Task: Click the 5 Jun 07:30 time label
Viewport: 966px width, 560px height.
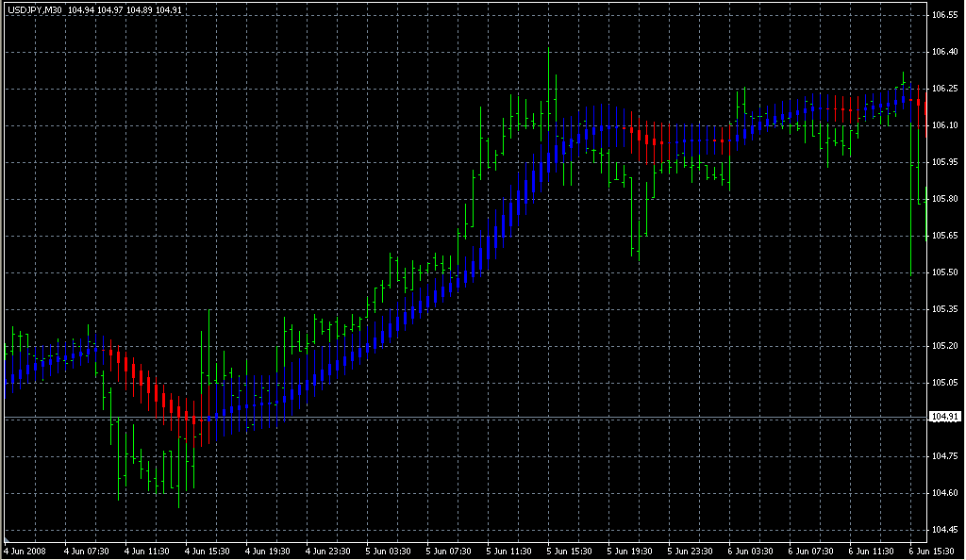Action: pyautogui.click(x=449, y=552)
